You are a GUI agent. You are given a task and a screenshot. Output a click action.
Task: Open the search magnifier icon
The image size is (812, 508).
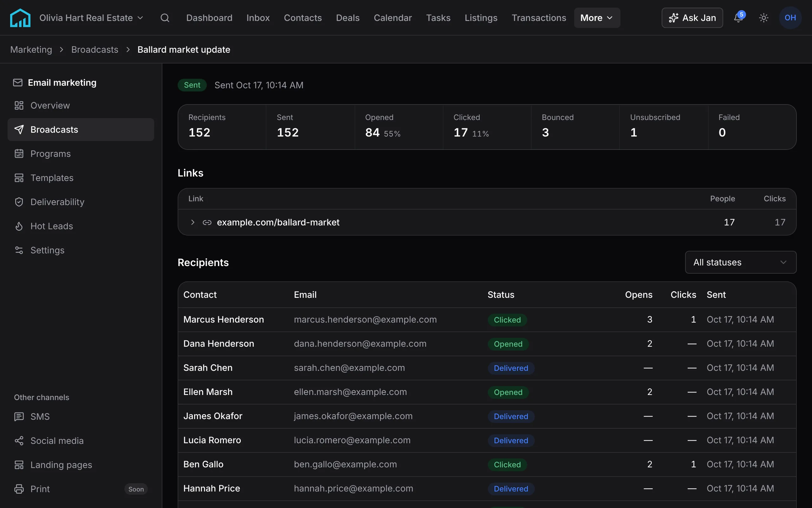[165, 18]
